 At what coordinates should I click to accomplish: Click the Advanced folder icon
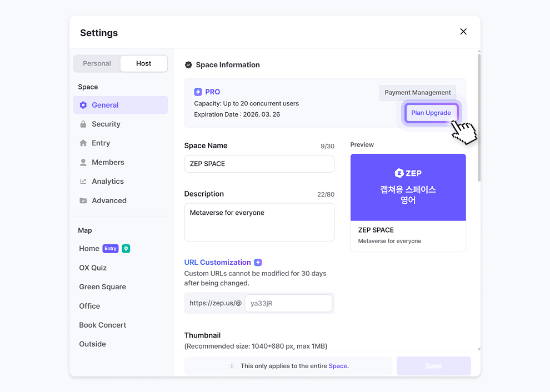click(x=83, y=200)
